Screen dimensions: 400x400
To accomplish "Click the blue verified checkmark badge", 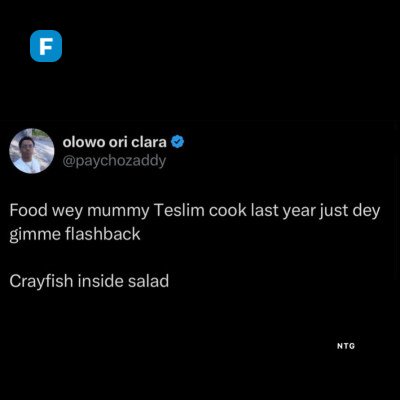I will pyautogui.click(x=177, y=142).
